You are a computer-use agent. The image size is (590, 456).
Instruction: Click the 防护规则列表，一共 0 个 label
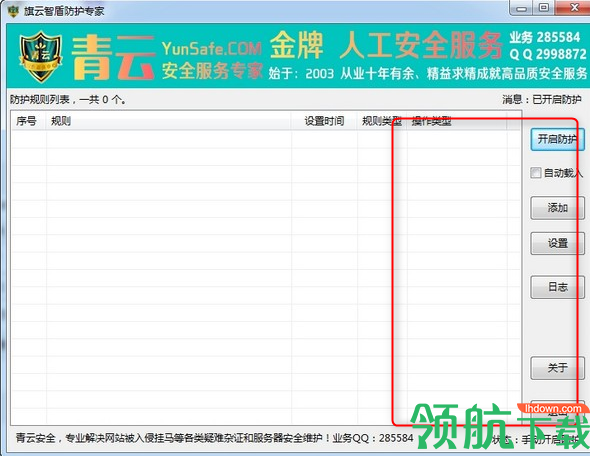[68, 99]
